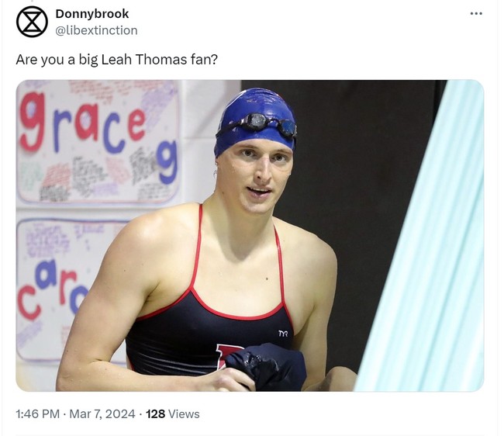This screenshot has width=504, height=436.
Task: Open the three-dot more options menu
Action: click(476, 13)
